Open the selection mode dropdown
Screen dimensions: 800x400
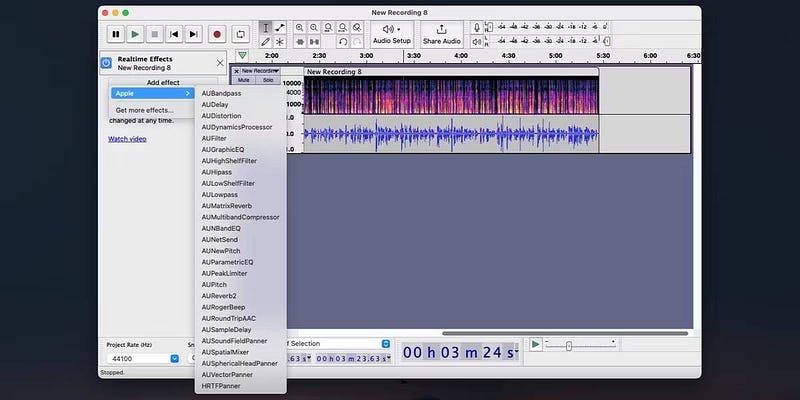tap(384, 343)
